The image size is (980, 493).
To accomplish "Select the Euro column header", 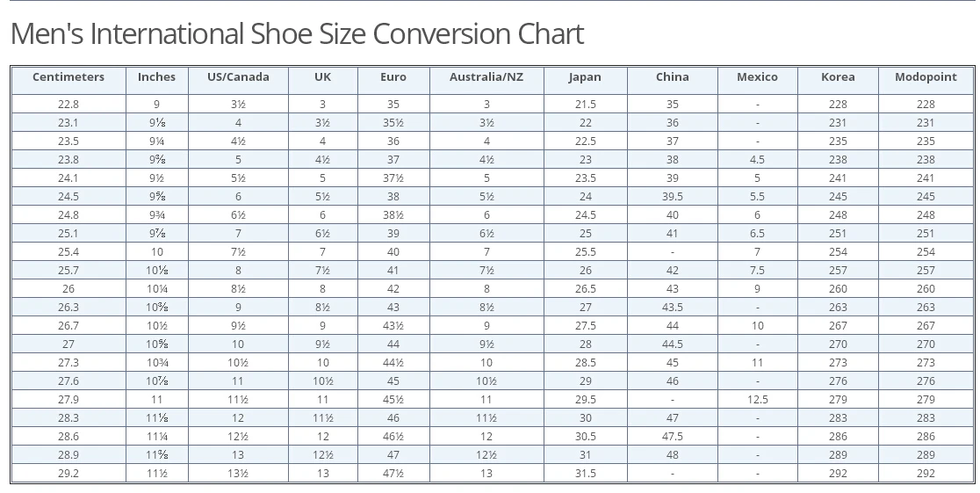I will [393, 77].
